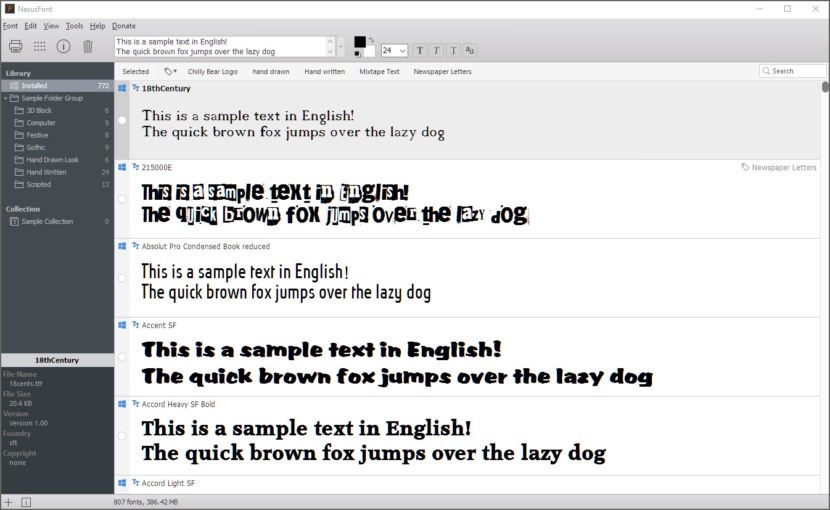The height and width of the screenshot is (510, 830).
Task: Open the font size 24 dropdown
Action: point(403,51)
